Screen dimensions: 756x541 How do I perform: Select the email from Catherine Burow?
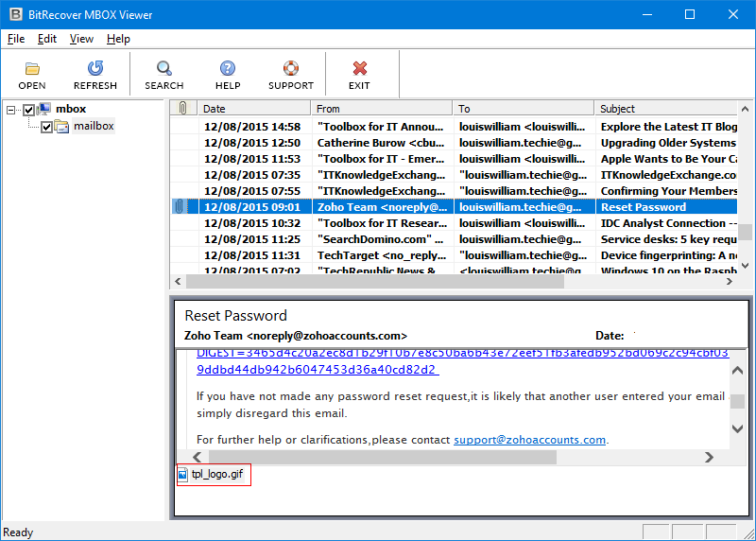[x=454, y=143]
